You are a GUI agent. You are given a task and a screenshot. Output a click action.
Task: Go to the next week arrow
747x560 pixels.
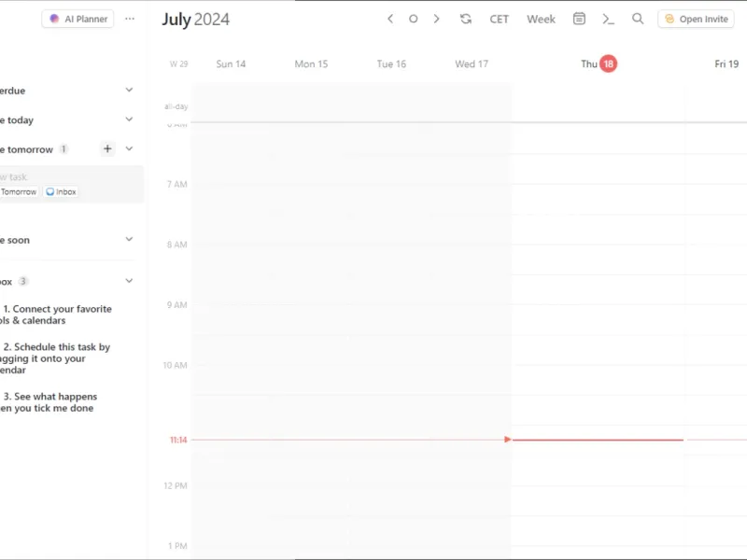[436, 19]
